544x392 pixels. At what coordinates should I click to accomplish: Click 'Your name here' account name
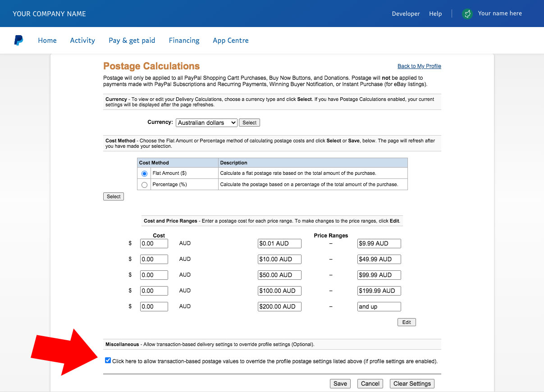point(500,14)
